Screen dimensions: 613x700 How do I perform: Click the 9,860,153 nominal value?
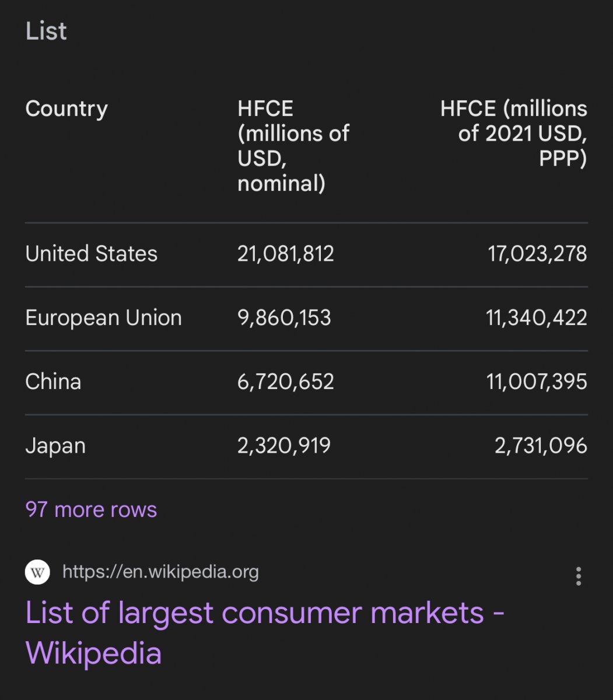pyautogui.click(x=284, y=318)
